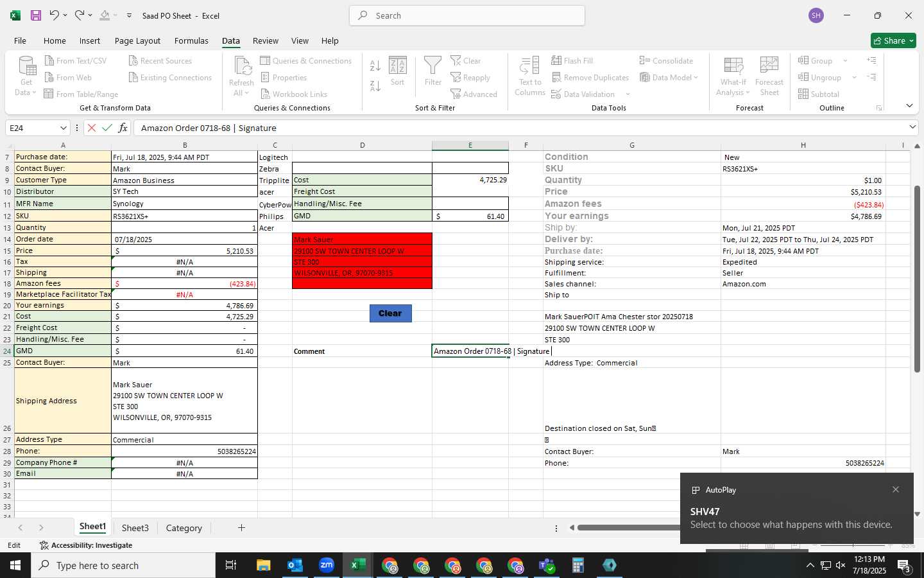Open Customize Quick Access Toolbar dropdown
Screen dimensions: 924x578
point(129,15)
